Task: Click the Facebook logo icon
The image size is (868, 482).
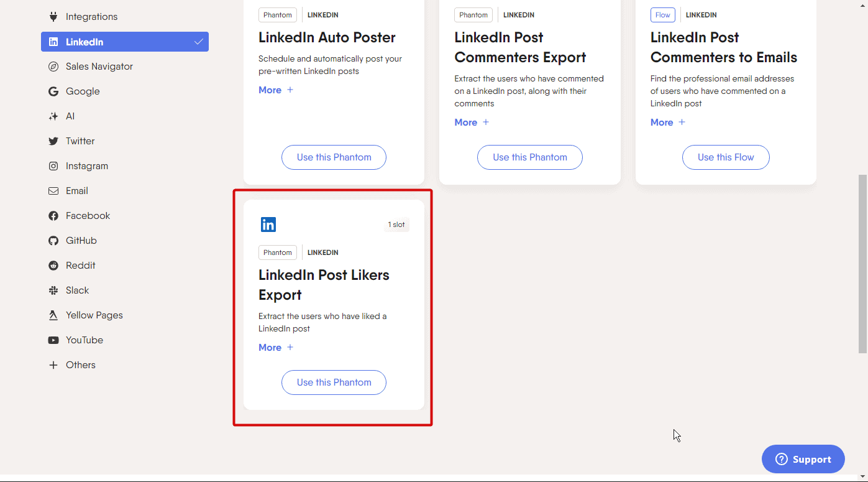Action: click(53, 216)
